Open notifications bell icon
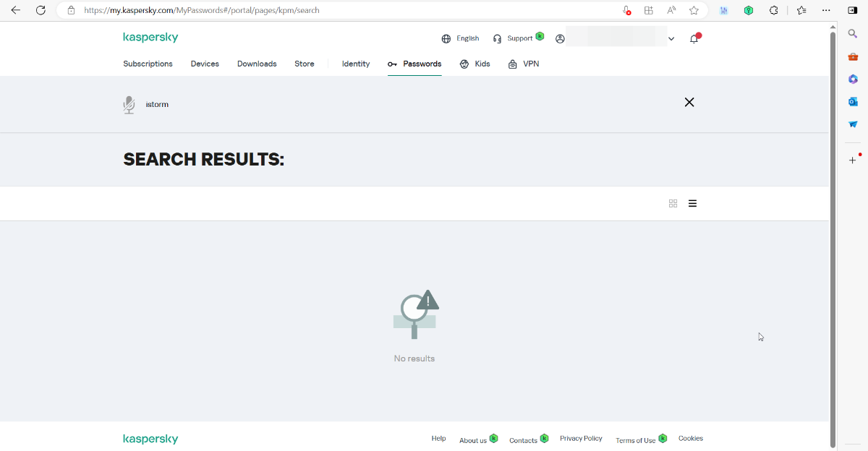 click(694, 38)
